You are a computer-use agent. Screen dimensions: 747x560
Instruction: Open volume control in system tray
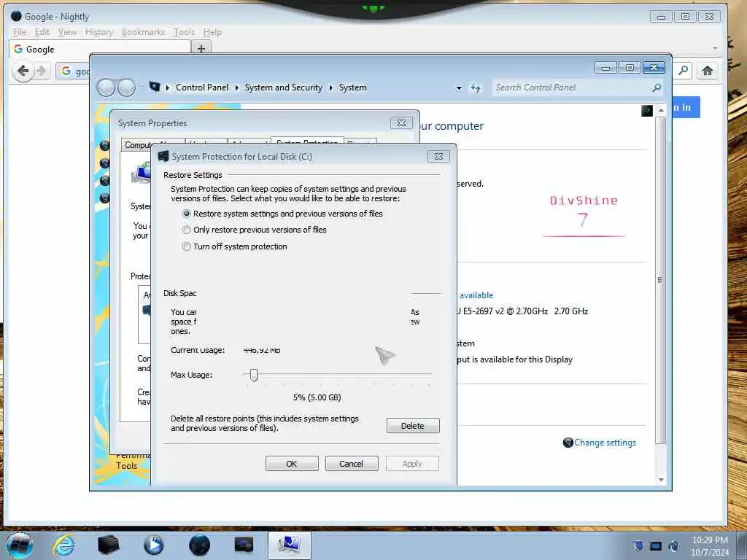point(673,546)
